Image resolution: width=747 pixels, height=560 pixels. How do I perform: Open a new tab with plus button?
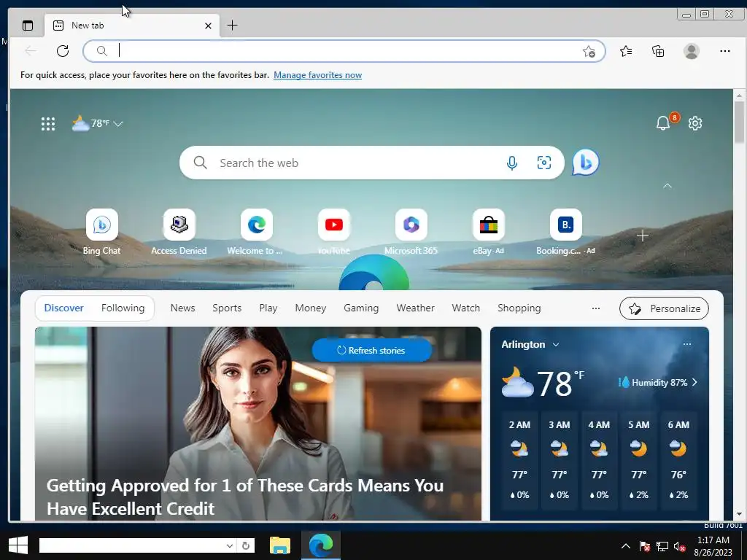233,26
